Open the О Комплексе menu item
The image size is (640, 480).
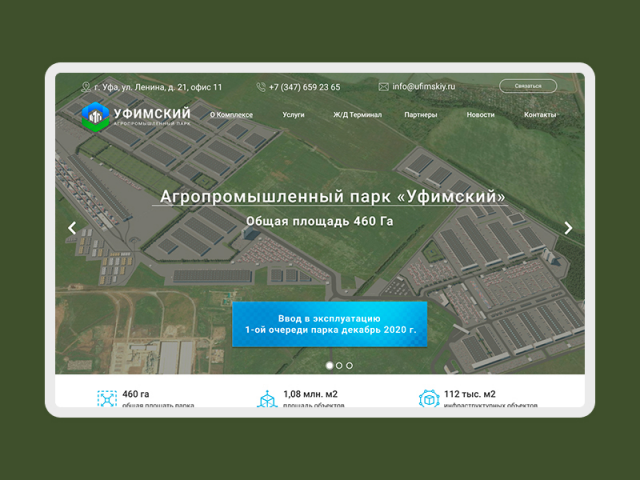(x=231, y=115)
